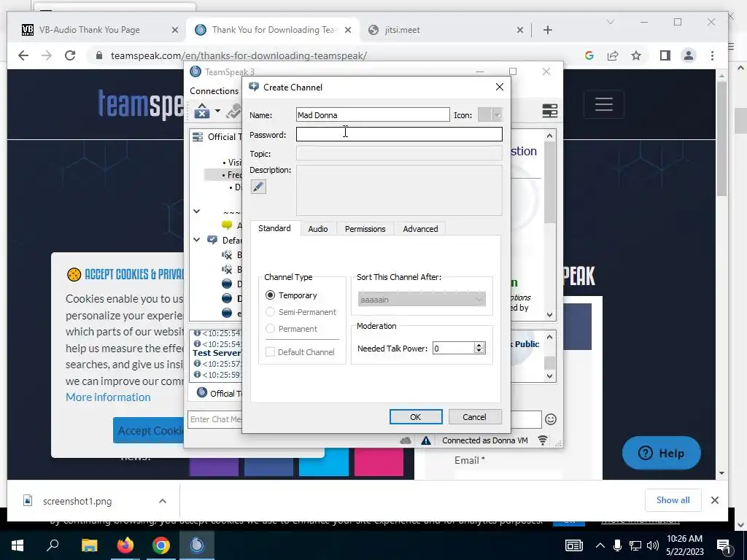Open Windows taskbar search
747x560 pixels.
pos(53,545)
